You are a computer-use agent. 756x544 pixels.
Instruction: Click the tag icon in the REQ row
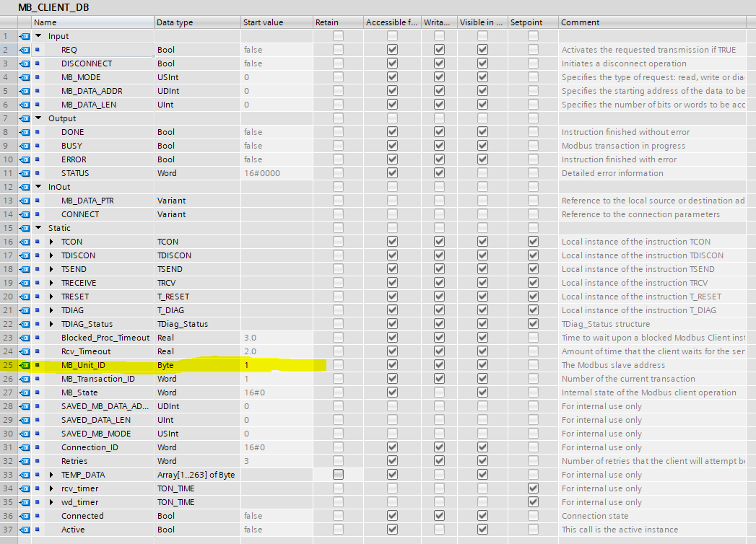(24, 50)
